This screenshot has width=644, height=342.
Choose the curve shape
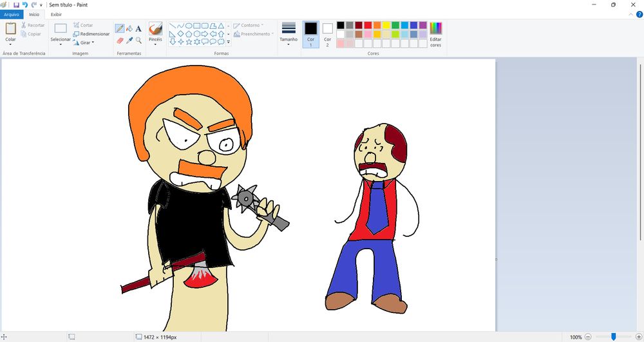(181, 26)
